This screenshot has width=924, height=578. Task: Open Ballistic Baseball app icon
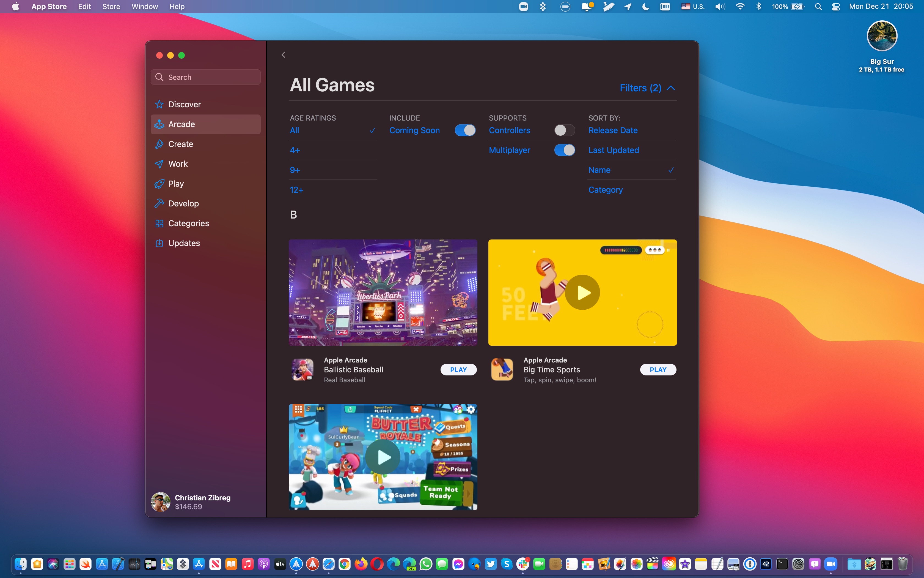[x=302, y=370]
